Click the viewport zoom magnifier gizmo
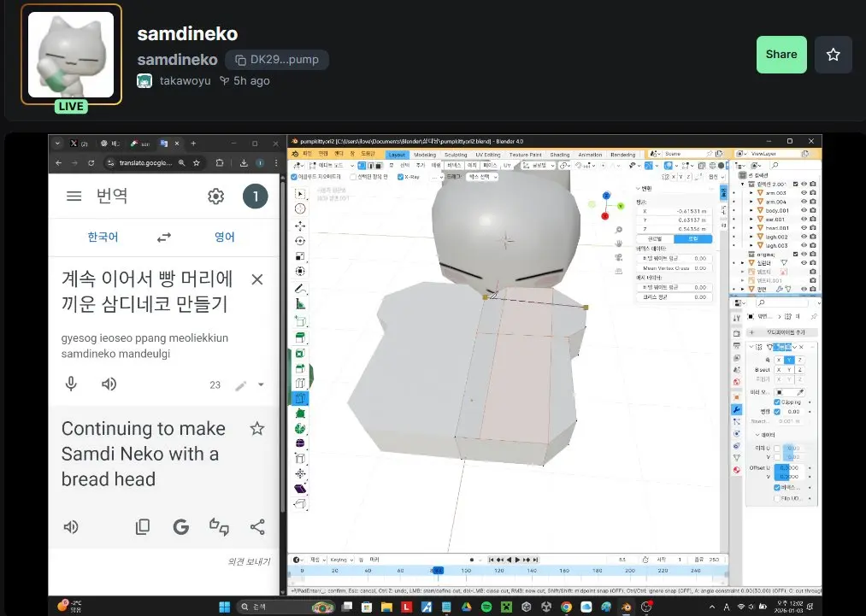 619,230
